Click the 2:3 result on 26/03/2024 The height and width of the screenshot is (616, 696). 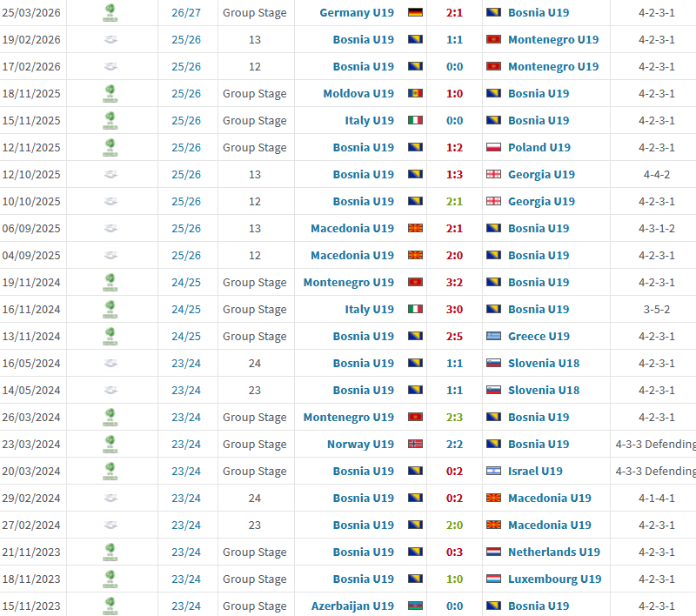click(x=454, y=418)
